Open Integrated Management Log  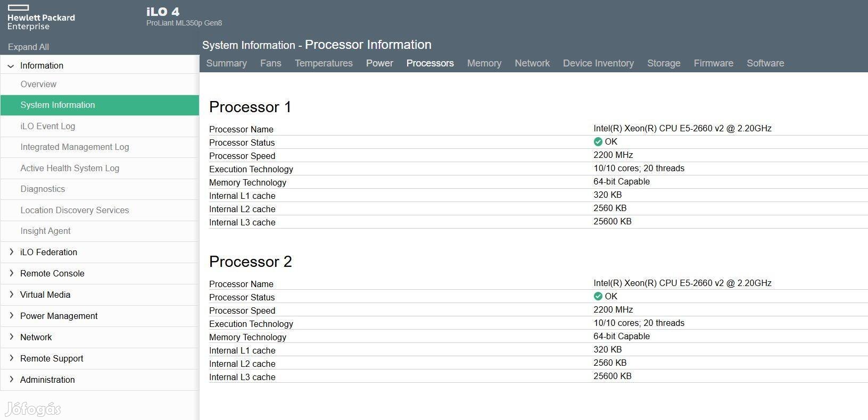click(x=100, y=147)
